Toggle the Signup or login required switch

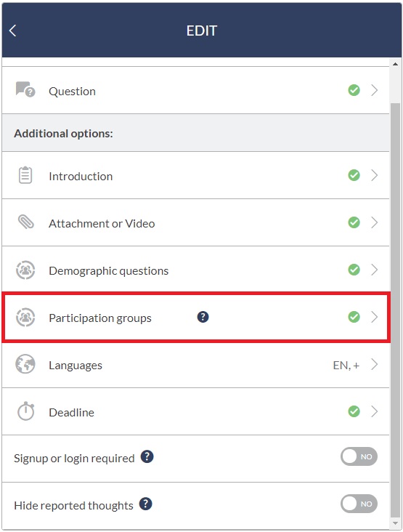pyautogui.click(x=359, y=456)
